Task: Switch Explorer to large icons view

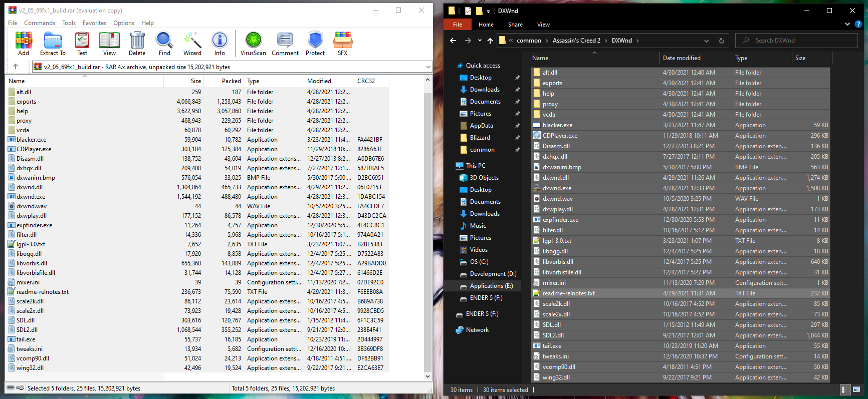Action: [x=856, y=389]
